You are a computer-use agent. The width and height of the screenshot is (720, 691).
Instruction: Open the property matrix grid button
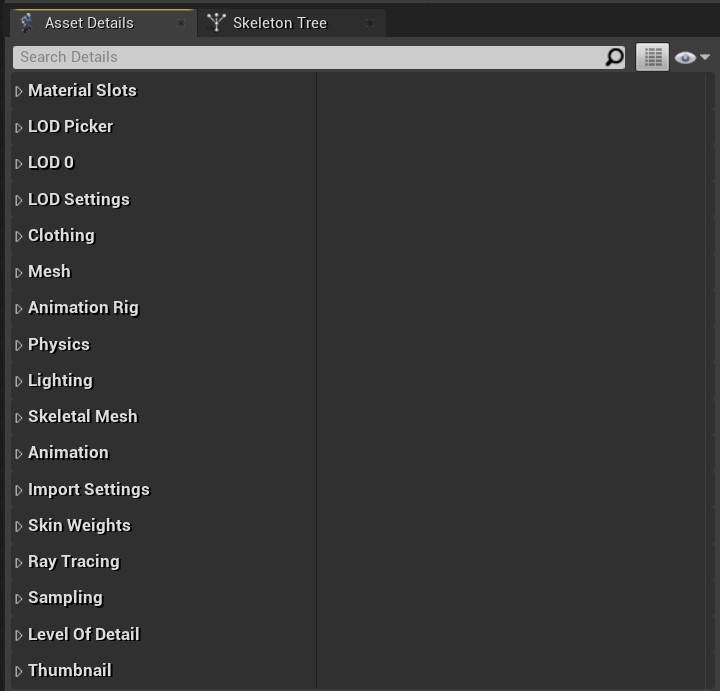coord(652,57)
